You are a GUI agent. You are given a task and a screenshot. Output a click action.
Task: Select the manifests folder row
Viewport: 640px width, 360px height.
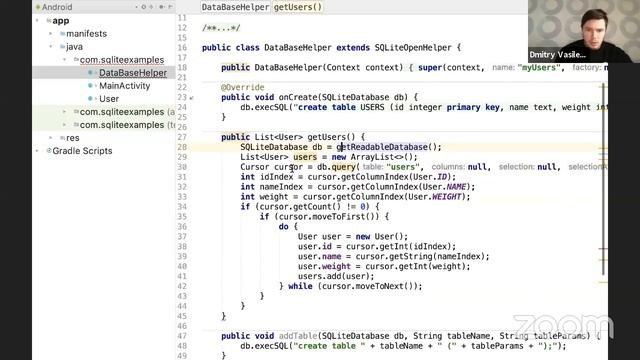coord(104,33)
